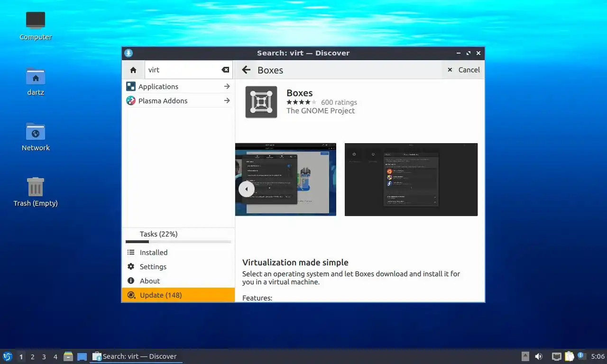Open the dartz home folder icon

pyautogui.click(x=36, y=76)
